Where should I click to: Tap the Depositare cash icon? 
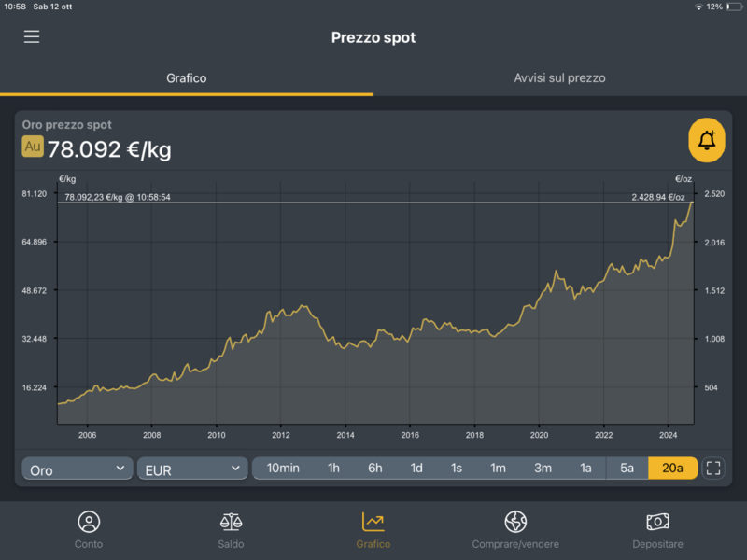pos(657,522)
